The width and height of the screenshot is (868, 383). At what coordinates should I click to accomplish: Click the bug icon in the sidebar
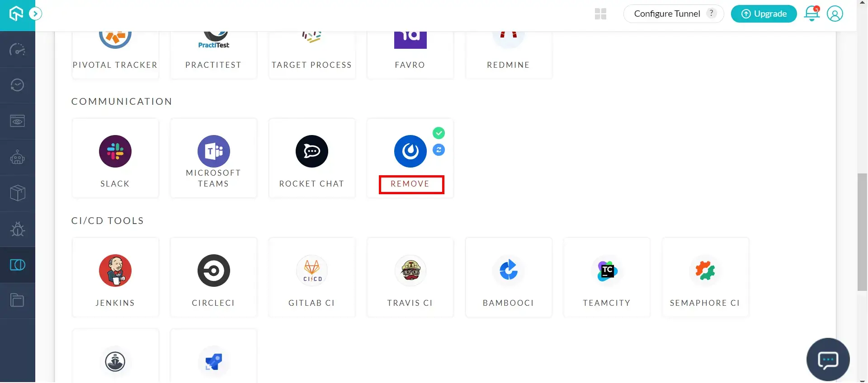click(18, 229)
